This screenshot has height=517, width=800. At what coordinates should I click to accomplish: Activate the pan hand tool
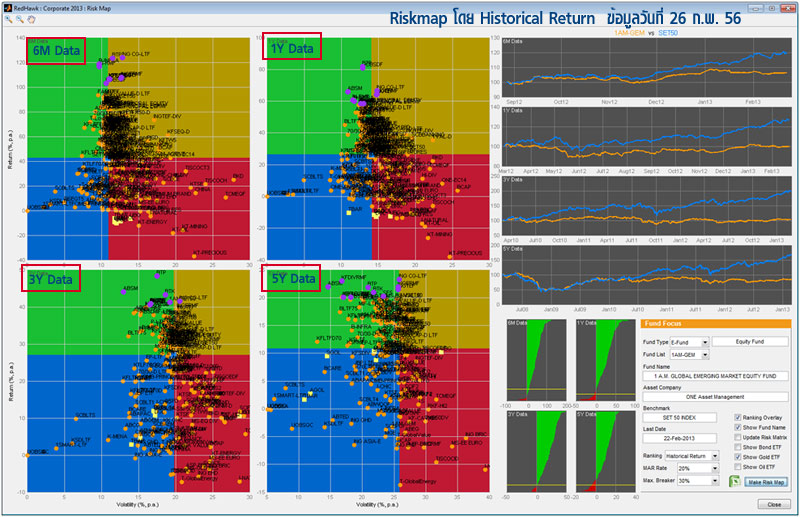(x=30, y=19)
